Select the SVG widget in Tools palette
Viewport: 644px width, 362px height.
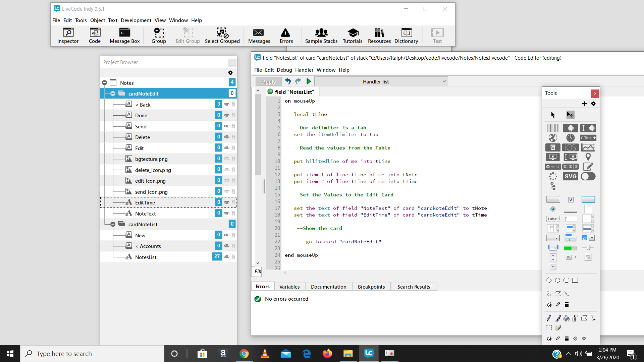(570, 176)
